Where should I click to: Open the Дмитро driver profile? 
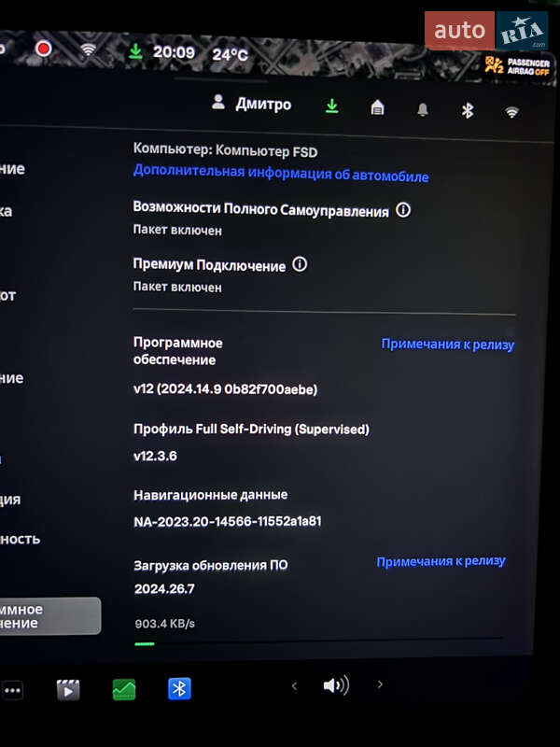(x=251, y=103)
